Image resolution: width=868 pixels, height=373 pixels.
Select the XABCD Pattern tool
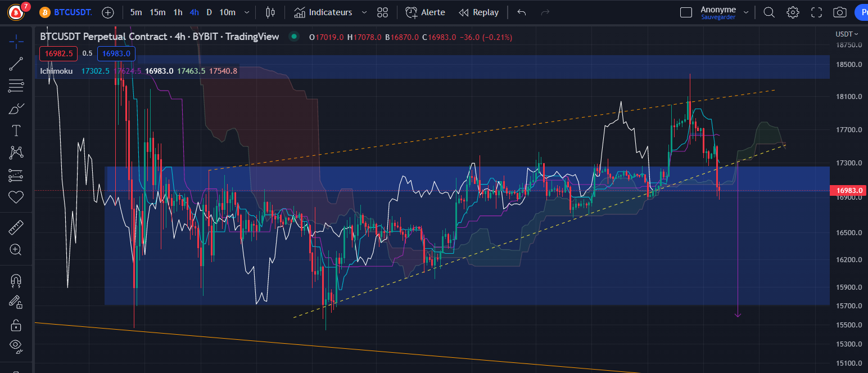16,152
